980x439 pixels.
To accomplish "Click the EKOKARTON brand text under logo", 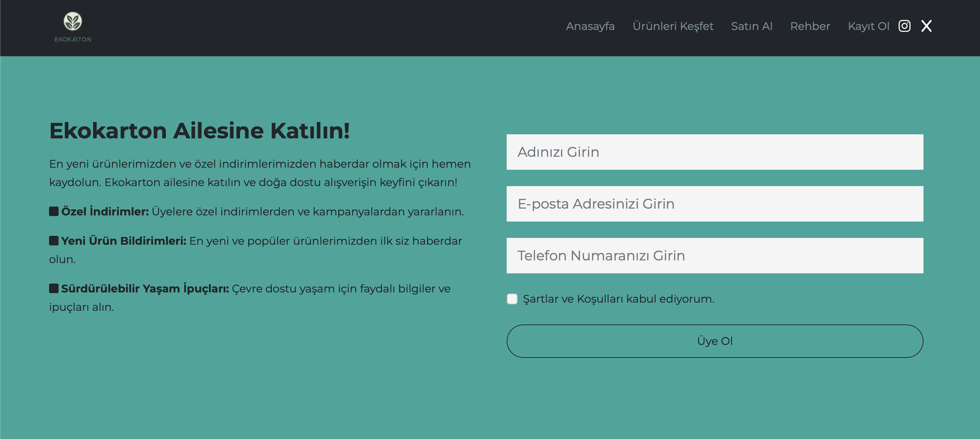I will (73, 39).
